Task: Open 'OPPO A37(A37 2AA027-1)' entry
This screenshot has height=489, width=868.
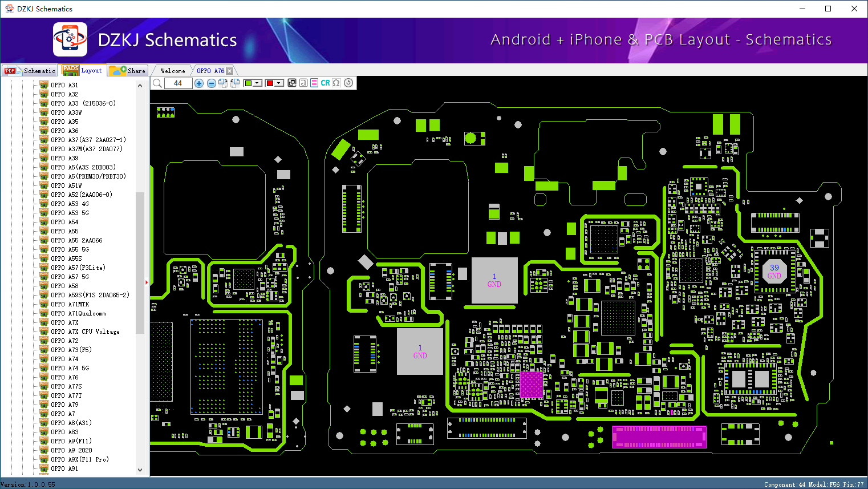Action: tap(88, 140)
